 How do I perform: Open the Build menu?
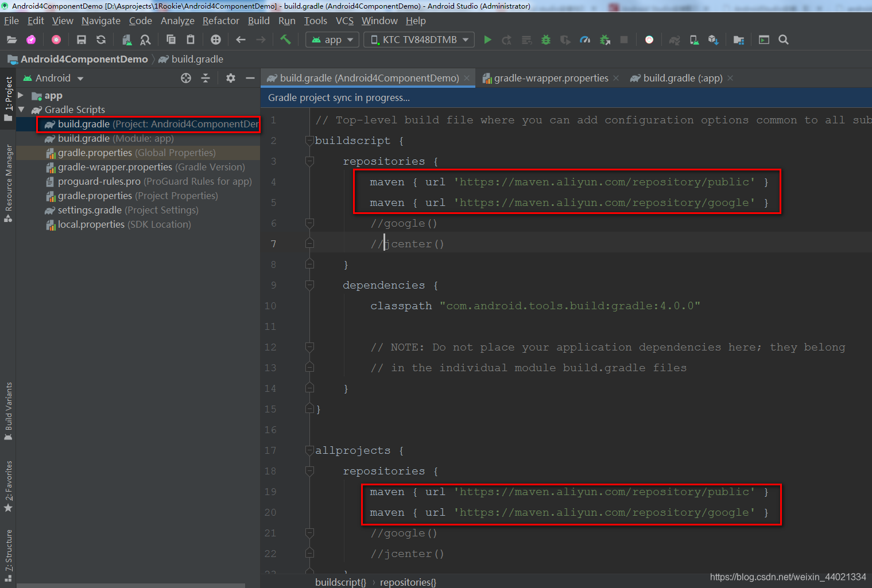tap(259, 21)
